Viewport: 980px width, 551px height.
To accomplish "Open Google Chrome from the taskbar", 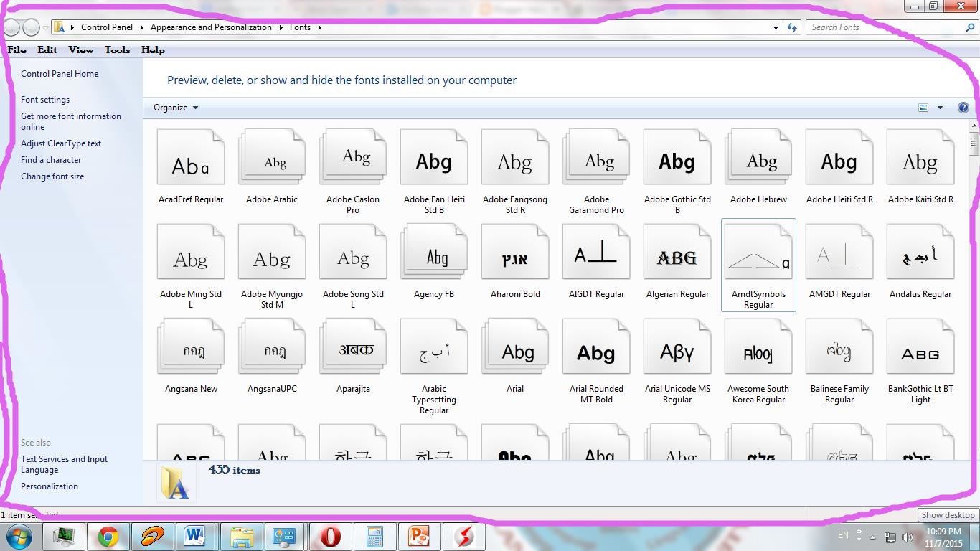I will click(x=108, y=537).
